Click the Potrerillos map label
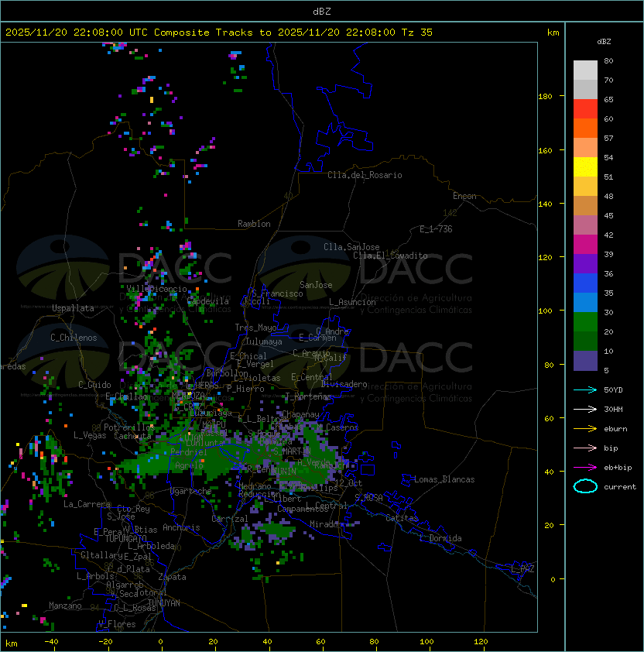 click(129, 427)
